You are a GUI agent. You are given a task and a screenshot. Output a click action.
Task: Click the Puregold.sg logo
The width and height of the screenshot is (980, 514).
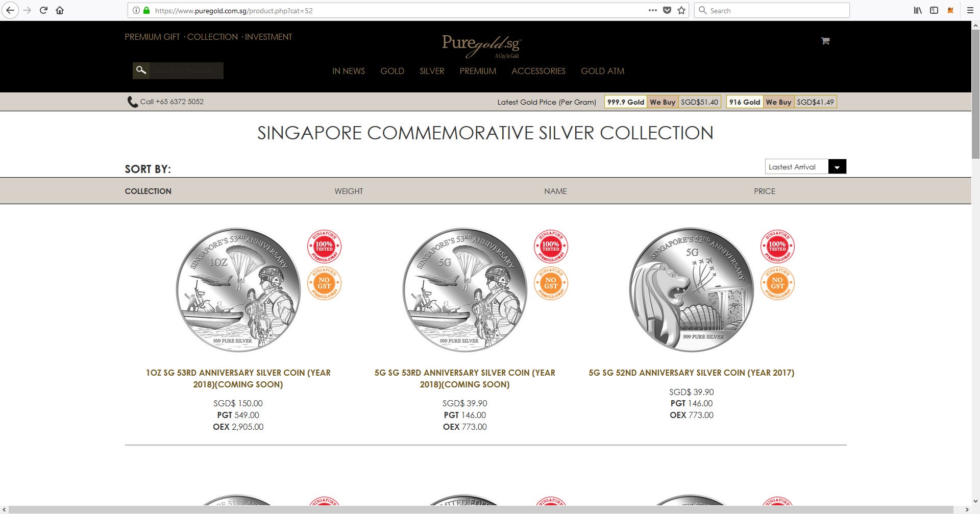click(x=481, y=46)
